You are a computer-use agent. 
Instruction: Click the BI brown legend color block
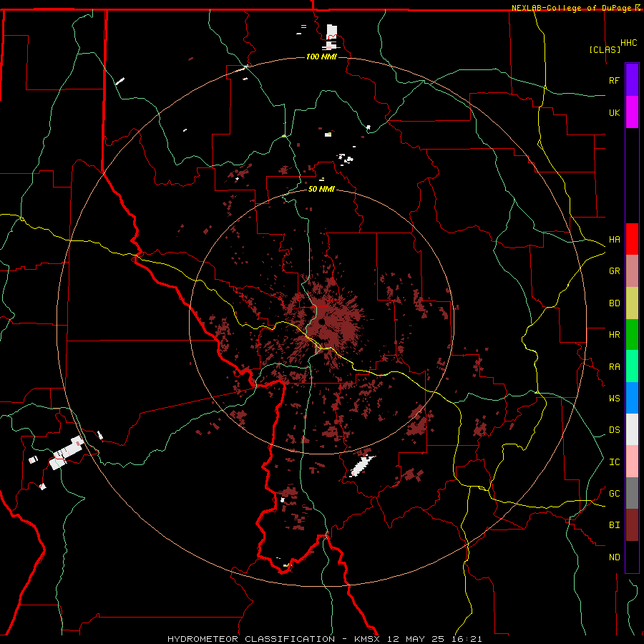(x=632, y=525)
